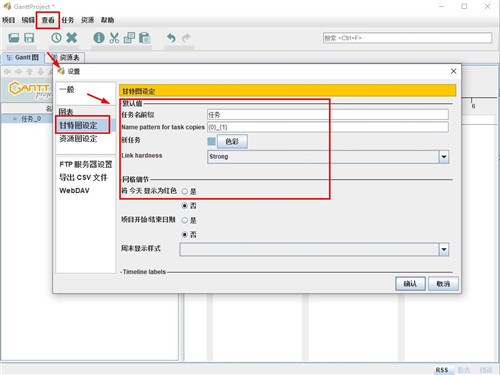Select 资源图设定 in settings list
Screen dimensions: 500x375
(78, 139)
